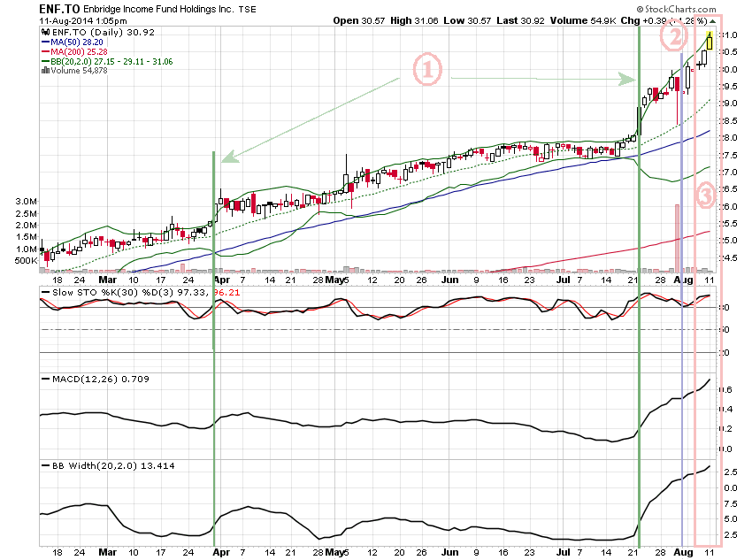752x560 pixels.
Task: Click the 3.0M volume axis label
Action: [26, 202]
